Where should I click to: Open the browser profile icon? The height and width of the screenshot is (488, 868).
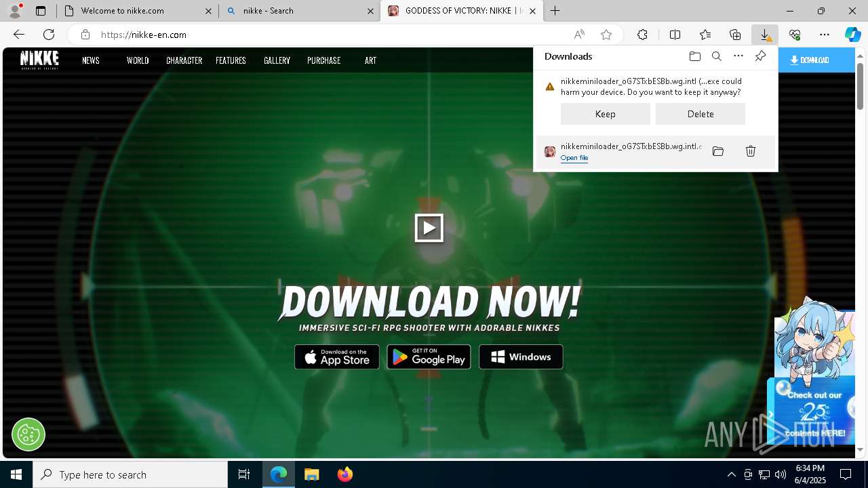(x=15, y=11)
